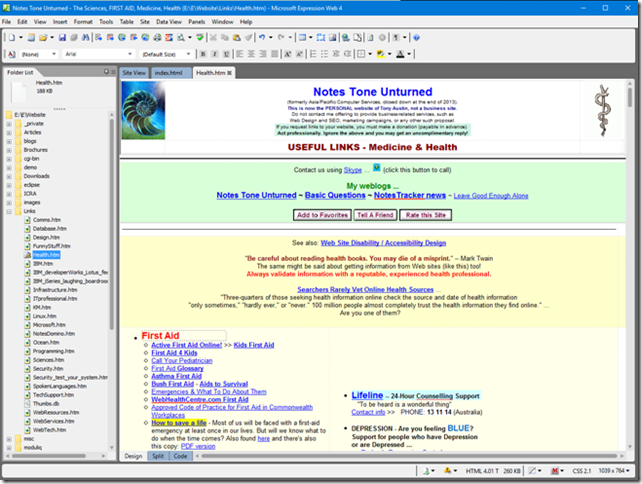Click the Increase Indent icon
Viewport: 642px width, 484px height.
[347, 54]
